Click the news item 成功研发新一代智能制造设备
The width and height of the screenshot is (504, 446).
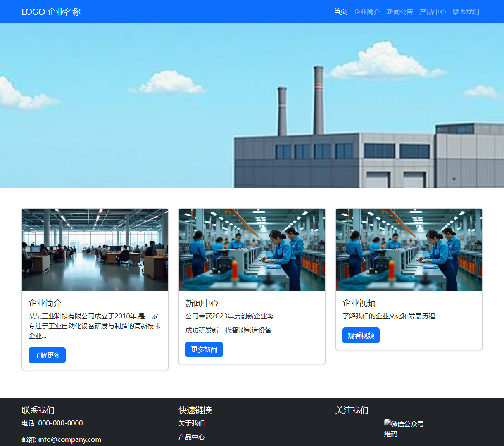[228, 330]
